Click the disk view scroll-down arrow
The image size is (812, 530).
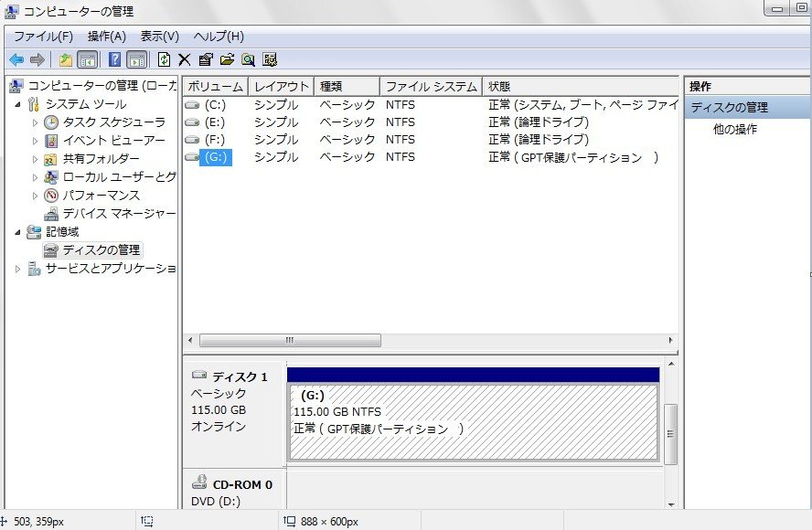pos(671,504)
